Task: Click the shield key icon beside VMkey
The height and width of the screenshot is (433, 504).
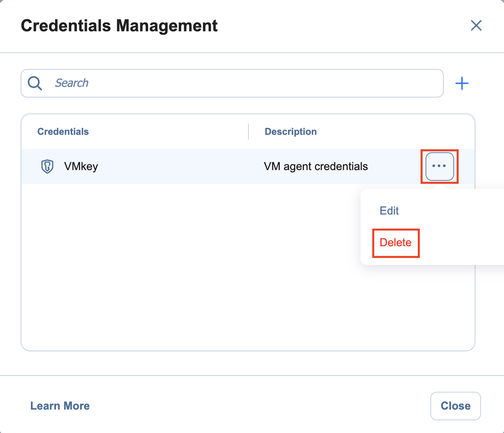Action: pyautogui.click(x=48, y=166)
